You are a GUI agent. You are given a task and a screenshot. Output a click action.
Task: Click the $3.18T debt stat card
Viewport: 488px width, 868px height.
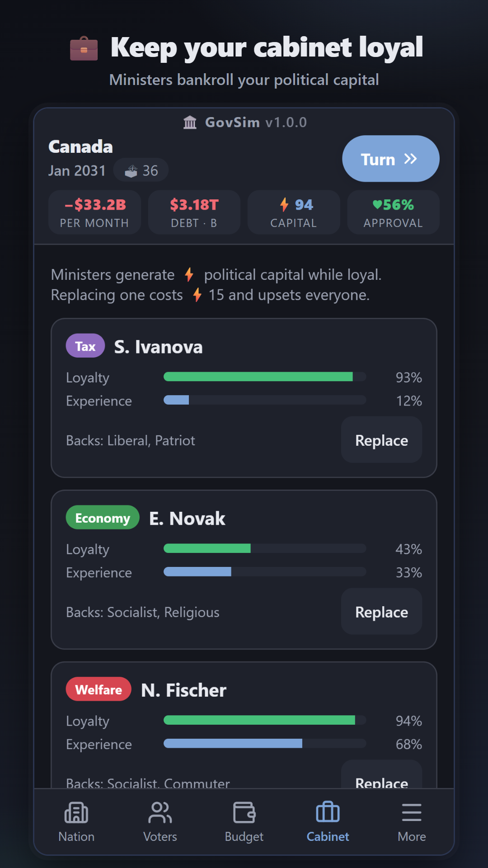(x=194, y=212)
